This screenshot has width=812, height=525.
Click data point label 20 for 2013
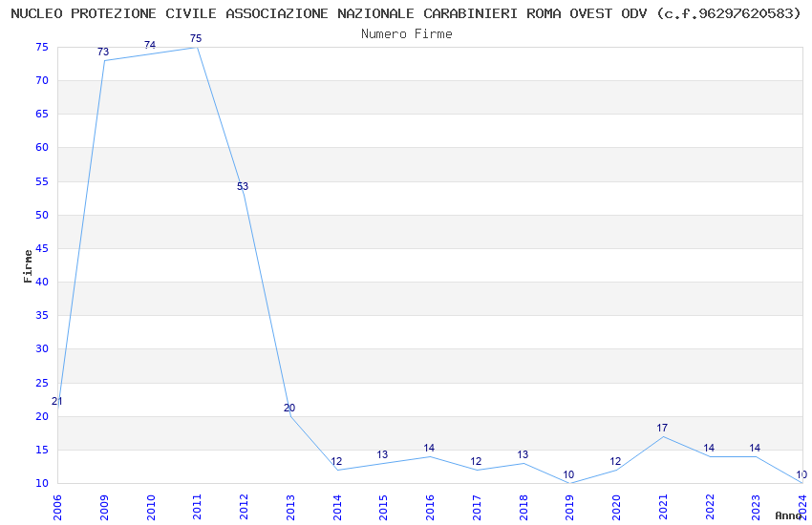[x=288, y=409]
